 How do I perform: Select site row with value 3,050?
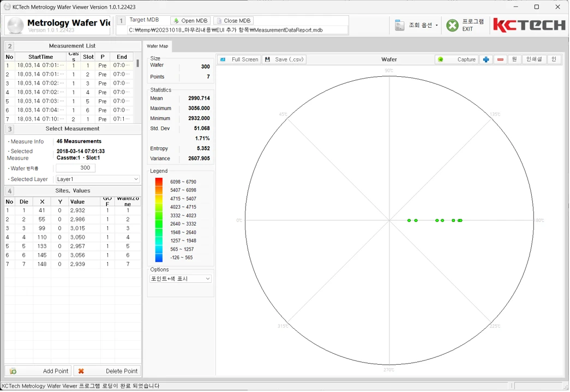click(x=73, y=237)
